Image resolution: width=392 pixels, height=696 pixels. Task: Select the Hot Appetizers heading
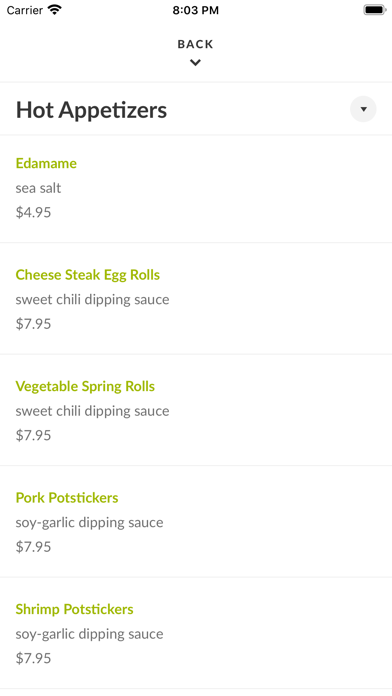pos(91,110)
